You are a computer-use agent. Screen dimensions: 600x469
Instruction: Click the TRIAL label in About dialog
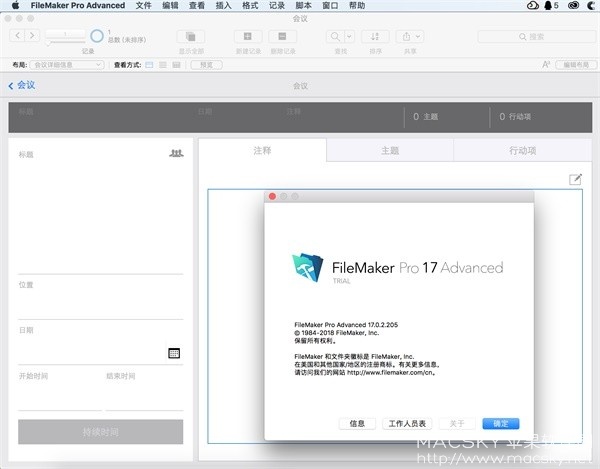click(x=341, y=281)
